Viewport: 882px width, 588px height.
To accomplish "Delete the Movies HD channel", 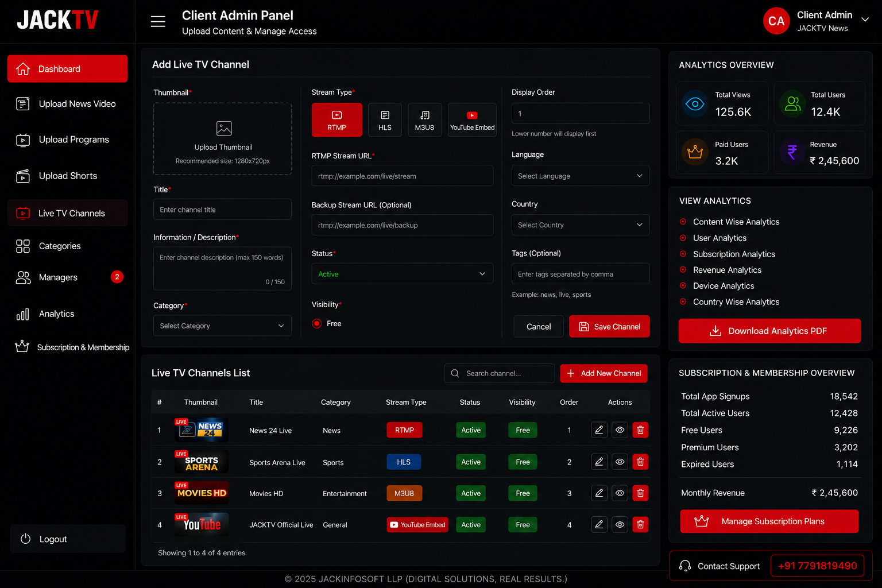I will pos(640,493).
